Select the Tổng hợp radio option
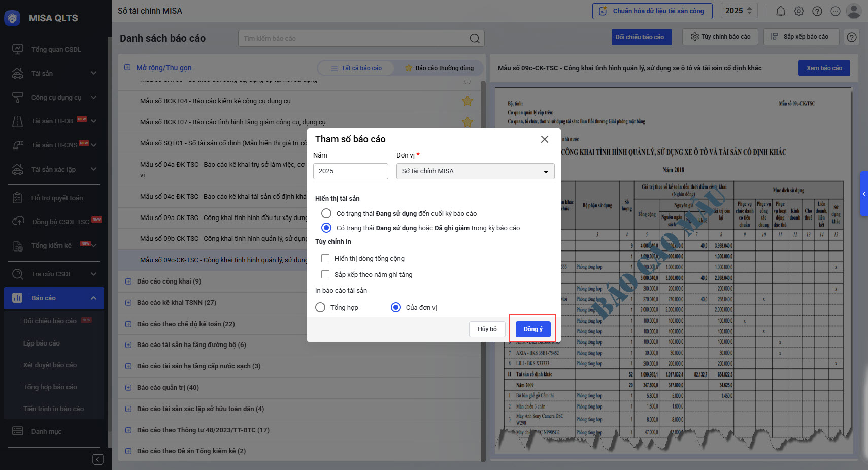Screen dimensions: 868x470 click(x=320, y=307)
